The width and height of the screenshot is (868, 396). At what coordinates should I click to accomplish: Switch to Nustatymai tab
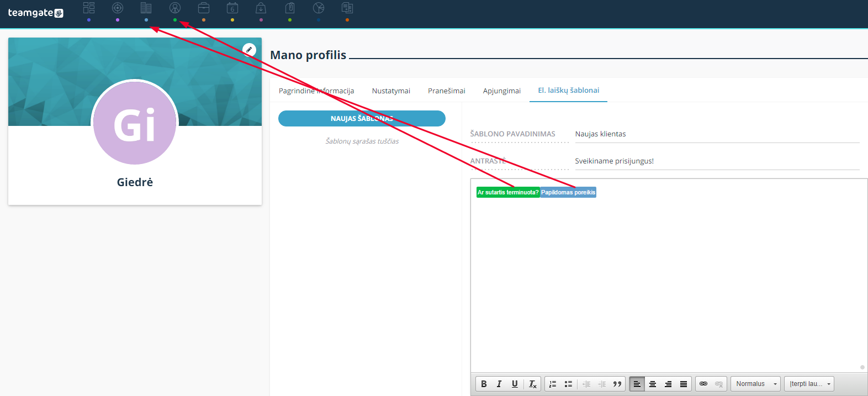tap(391, 91)
